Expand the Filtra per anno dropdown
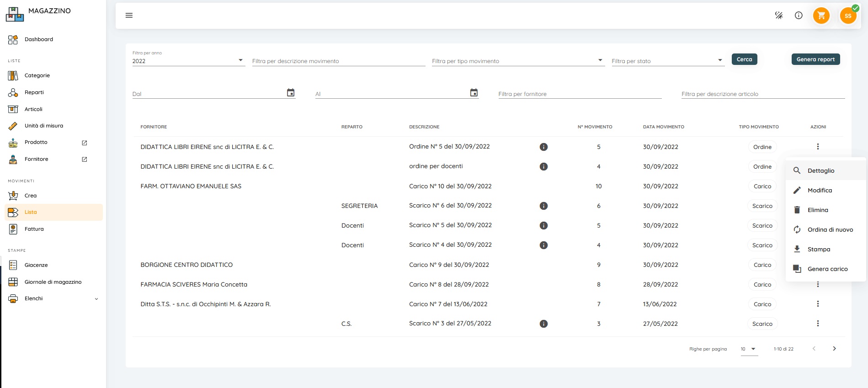This screenshot has width=868, height=388. 240,60
